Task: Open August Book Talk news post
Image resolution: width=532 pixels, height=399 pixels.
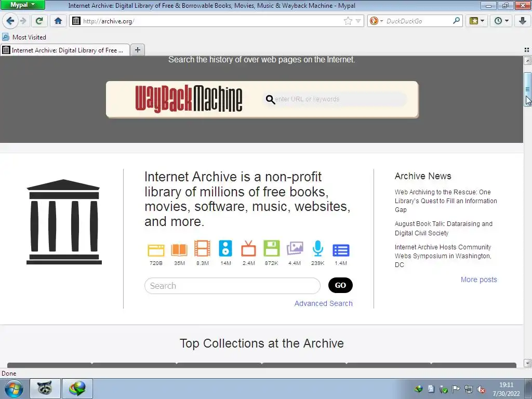Action: click(444, 229)
